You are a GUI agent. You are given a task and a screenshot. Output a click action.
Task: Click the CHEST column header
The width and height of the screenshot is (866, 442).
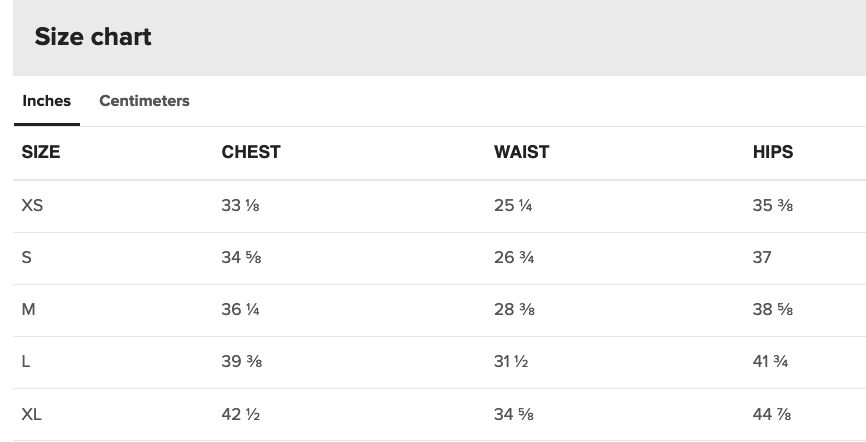251,152
